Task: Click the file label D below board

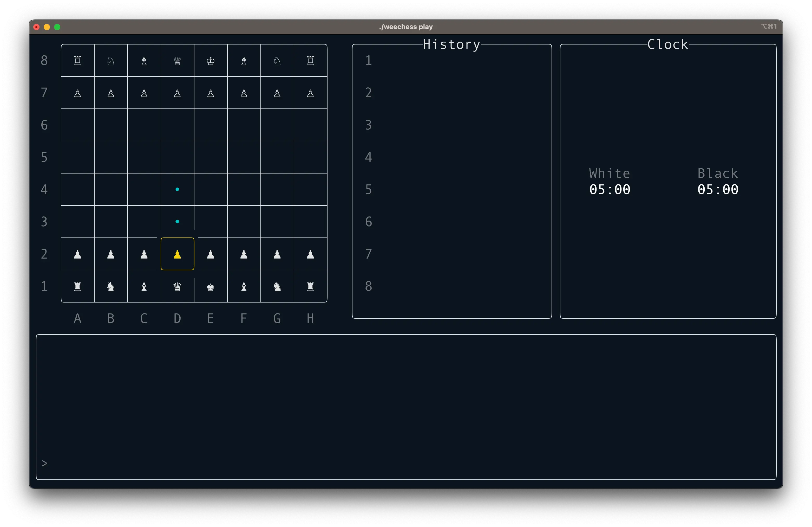Action: (177, 319)
